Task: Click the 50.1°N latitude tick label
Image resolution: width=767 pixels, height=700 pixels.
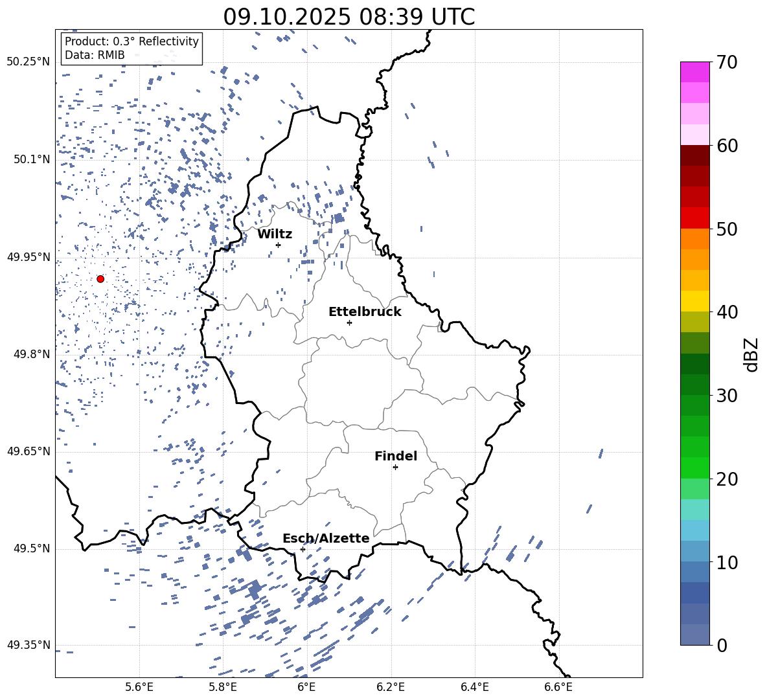Action: pos(32,159)
